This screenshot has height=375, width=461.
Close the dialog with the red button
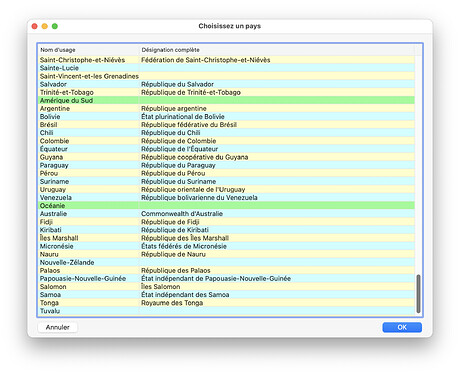point(34,26)
